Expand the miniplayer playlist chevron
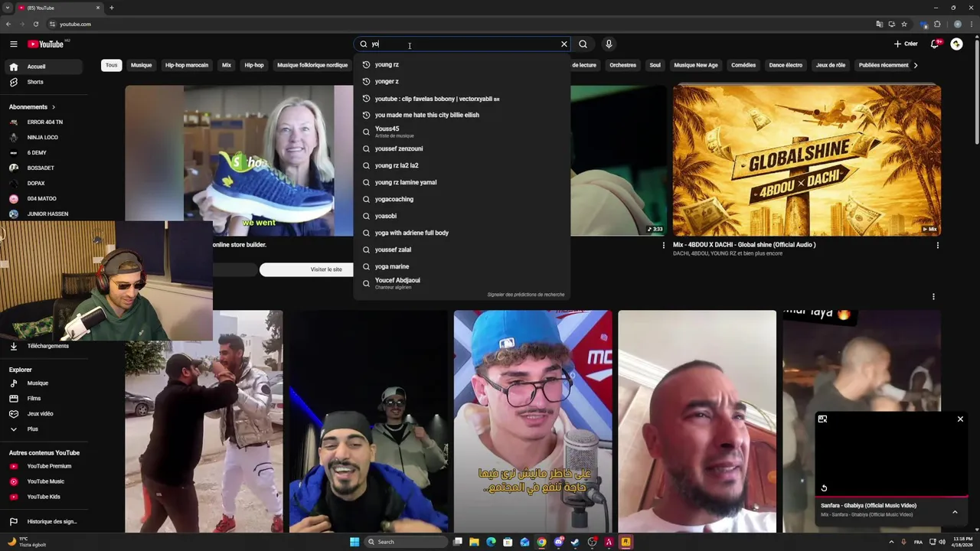The height and width of the screenshot is (551, 980). click(x=955, y=512)
